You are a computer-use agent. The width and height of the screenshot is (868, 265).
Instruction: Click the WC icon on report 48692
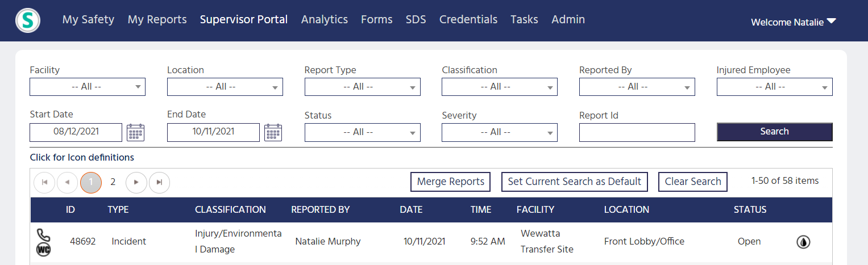point(44,249)
